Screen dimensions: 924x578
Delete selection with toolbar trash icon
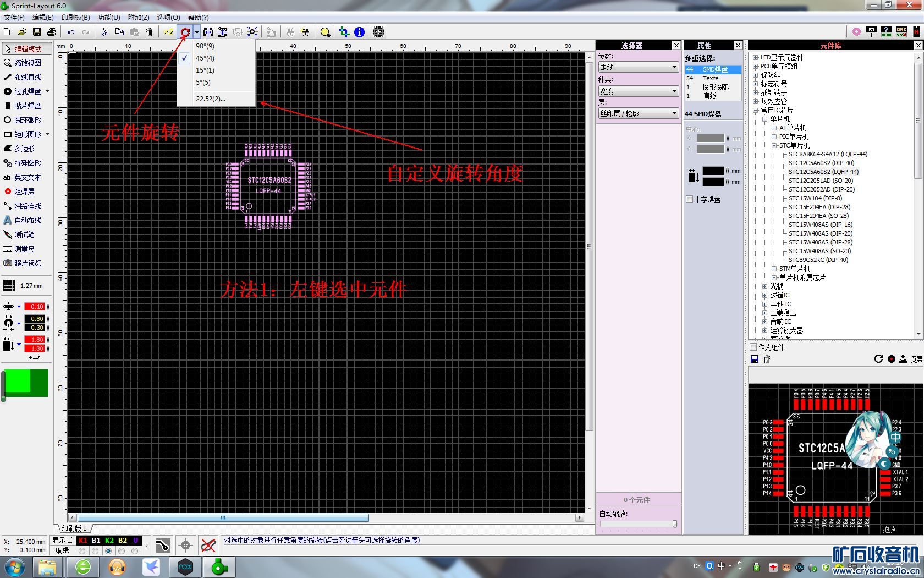pos(149,32)
